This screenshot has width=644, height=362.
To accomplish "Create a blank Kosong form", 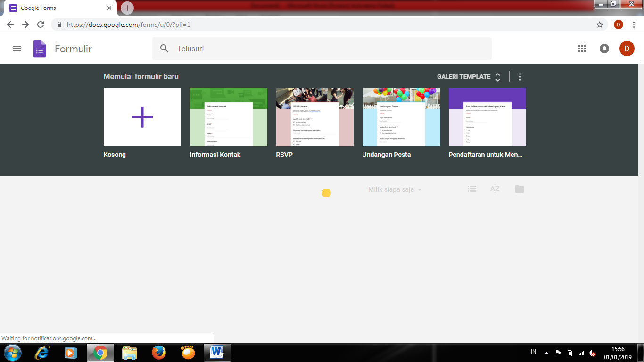I will pyautogui.click(x=142, y=117).
